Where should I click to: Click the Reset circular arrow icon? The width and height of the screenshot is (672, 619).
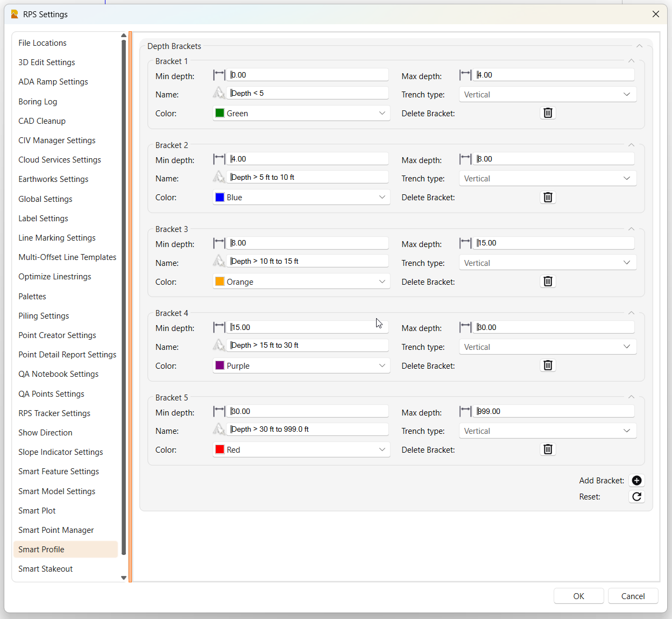(636, 497)
